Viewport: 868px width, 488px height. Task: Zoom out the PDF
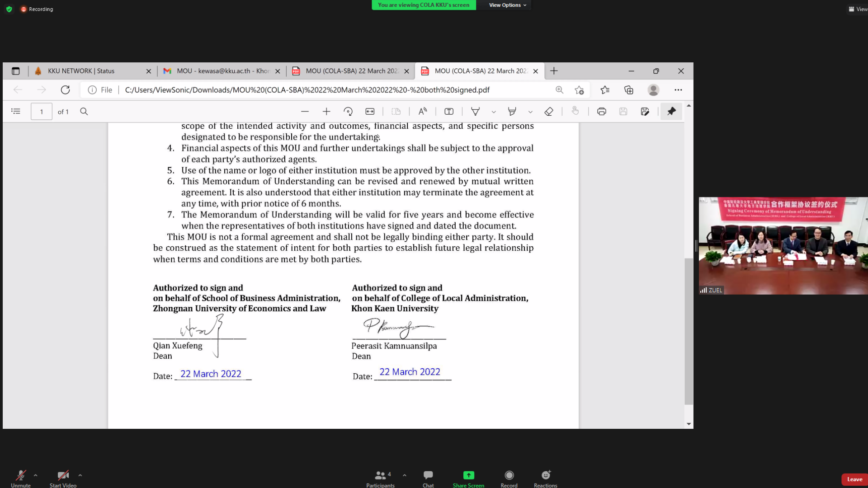click(x=305, y=111)
